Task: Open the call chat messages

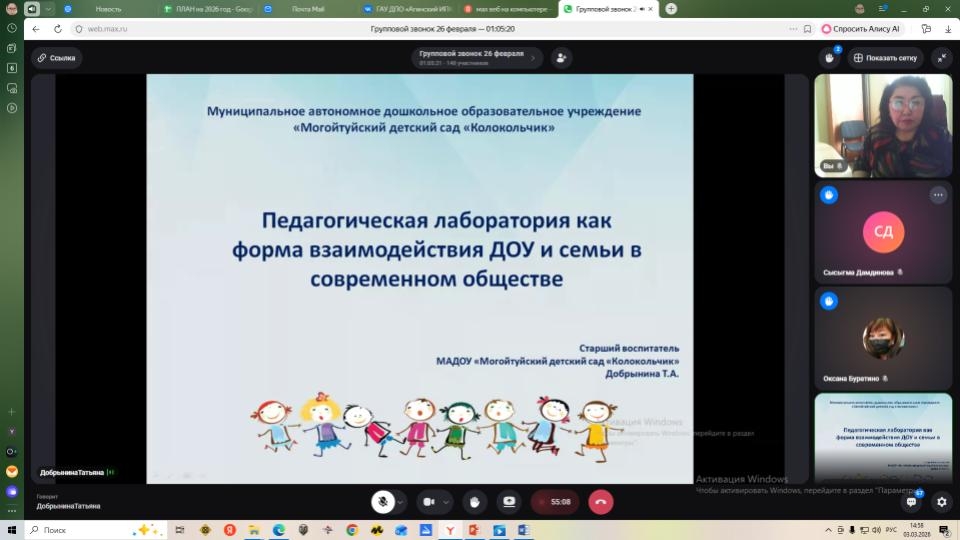Action: [911, 502]
